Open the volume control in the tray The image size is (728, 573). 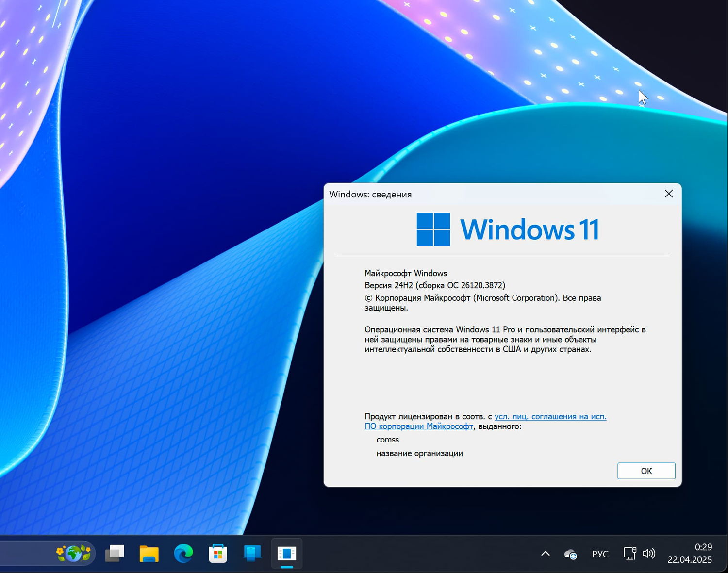click(x=648, y=553)
